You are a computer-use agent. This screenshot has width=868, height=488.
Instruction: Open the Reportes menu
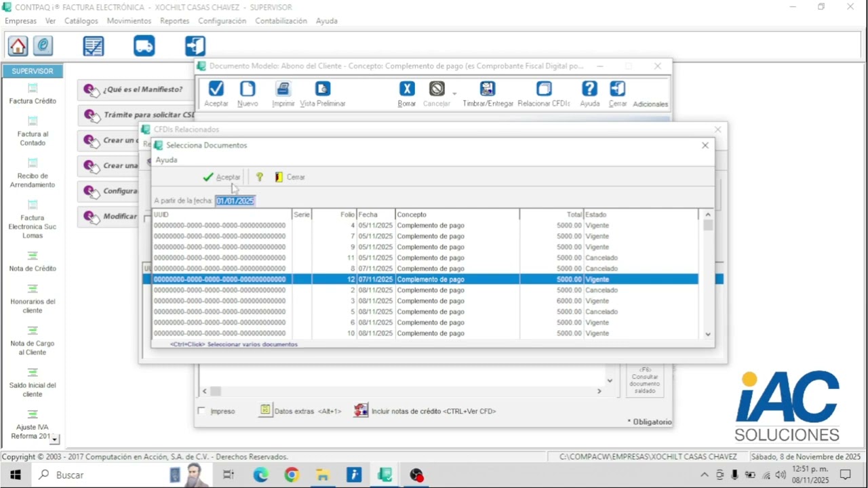click(x=174, y=21)
